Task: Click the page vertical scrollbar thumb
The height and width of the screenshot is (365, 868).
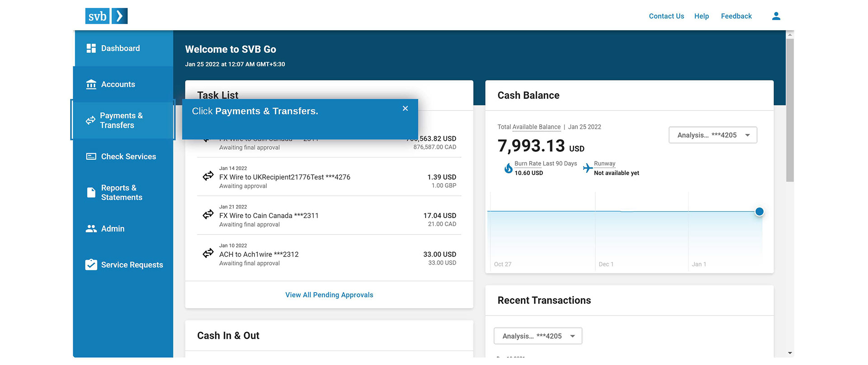Action: pyautogui.click(x=790, y=110)
